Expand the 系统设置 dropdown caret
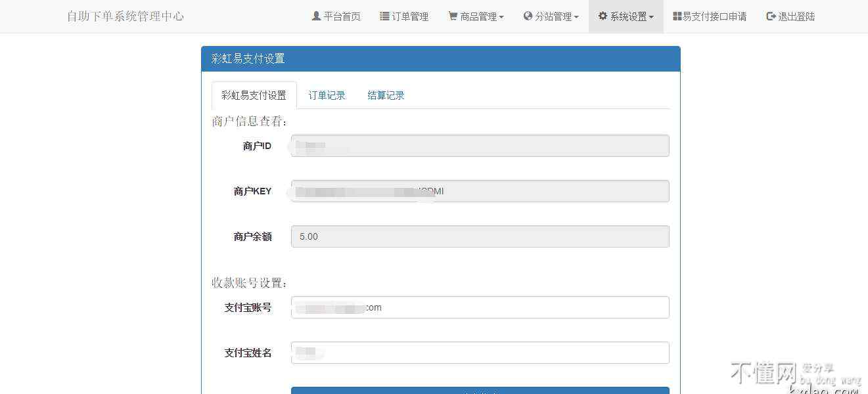 click(651, 17)
